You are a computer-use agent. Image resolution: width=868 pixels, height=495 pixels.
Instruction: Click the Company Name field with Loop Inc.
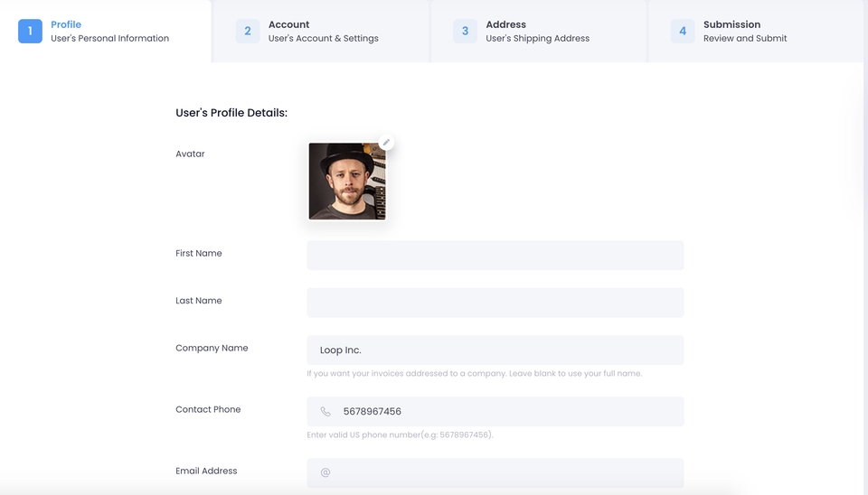point(495,350)
